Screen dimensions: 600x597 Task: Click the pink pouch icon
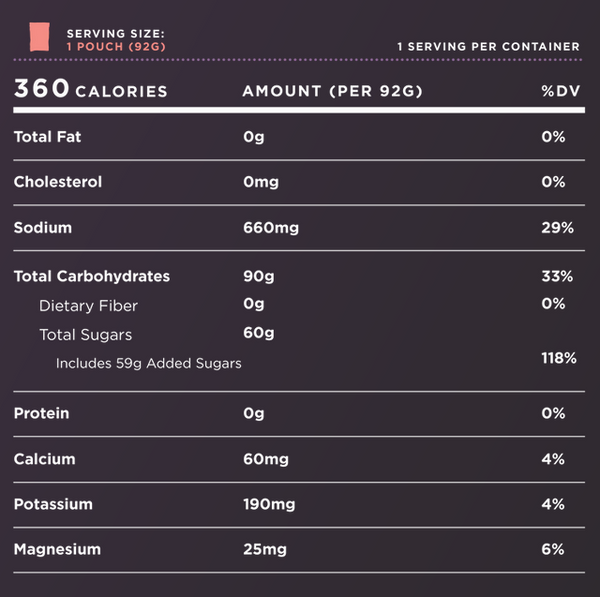pyautogui.click(x=40, y=37)
